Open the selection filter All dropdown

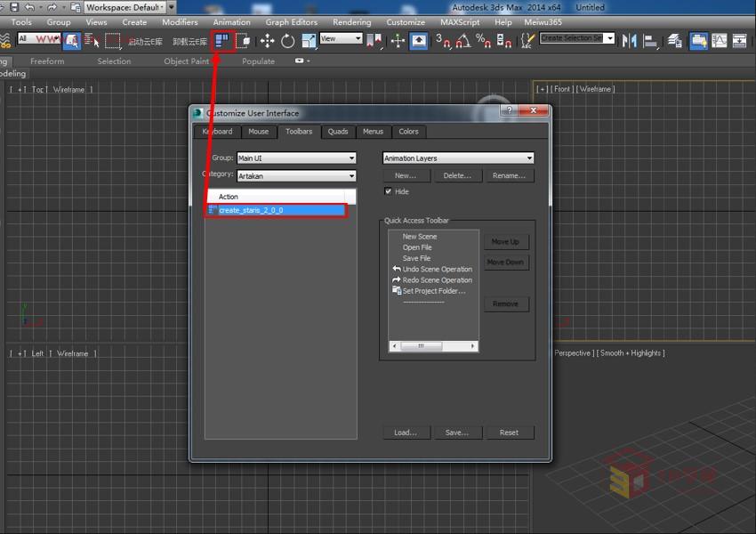(x=39, y=38)
